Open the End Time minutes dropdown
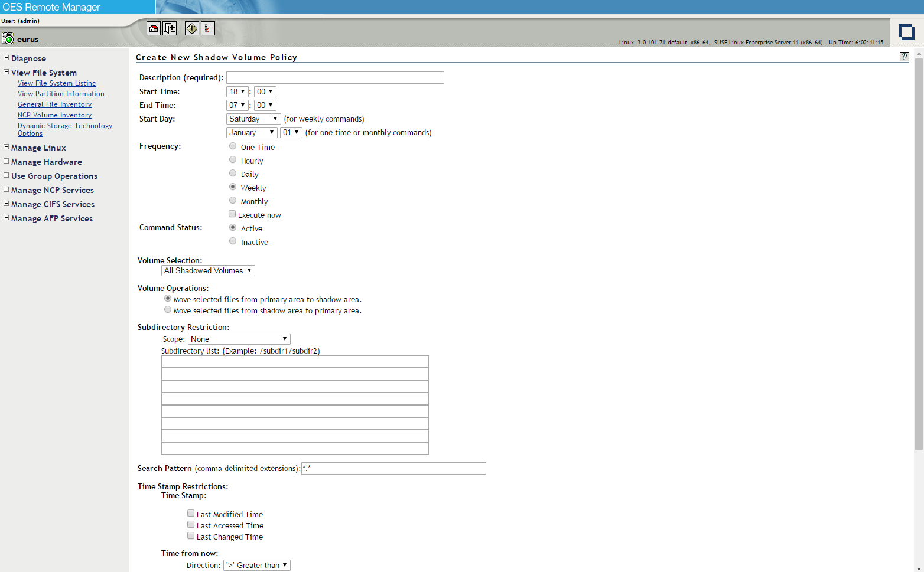The width and height of the screenshot is (924, 572). coord(265,105)
